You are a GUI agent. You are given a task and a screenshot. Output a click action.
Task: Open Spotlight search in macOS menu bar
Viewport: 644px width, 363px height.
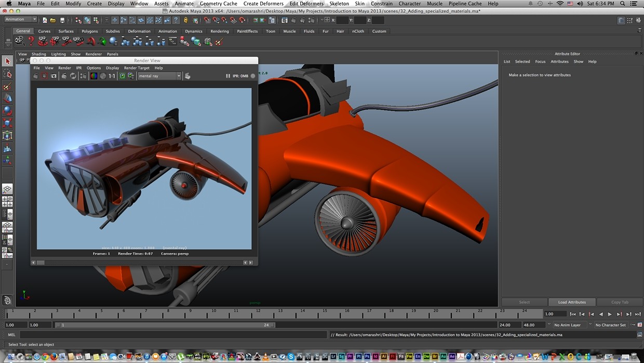pos(623,4)
